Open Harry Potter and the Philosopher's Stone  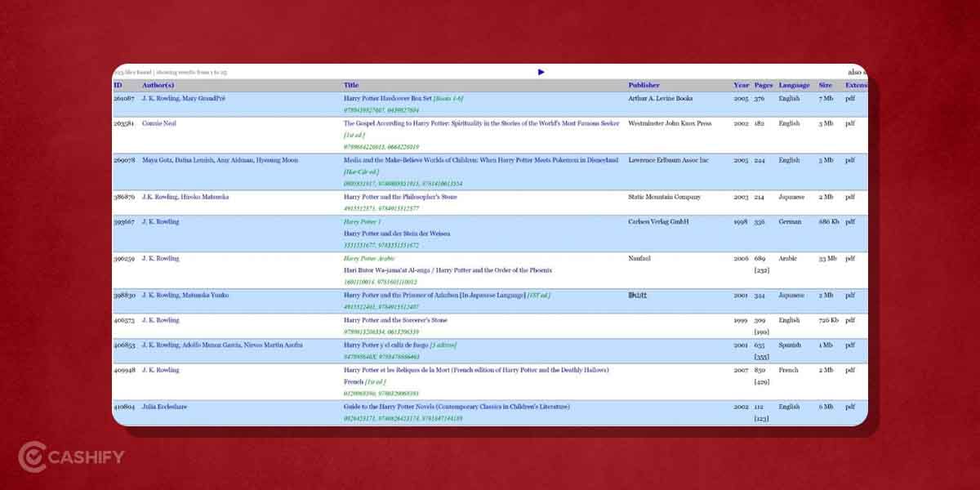click(x=400, y=197)
